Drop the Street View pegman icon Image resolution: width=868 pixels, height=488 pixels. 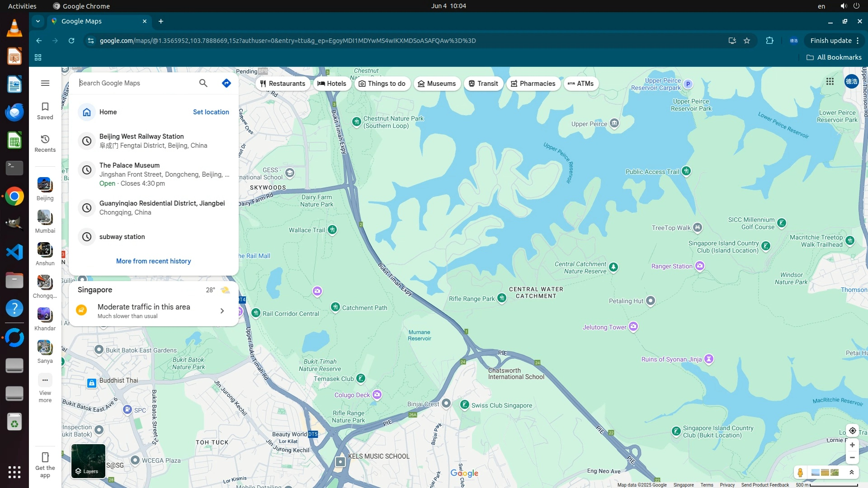[800, 473]
